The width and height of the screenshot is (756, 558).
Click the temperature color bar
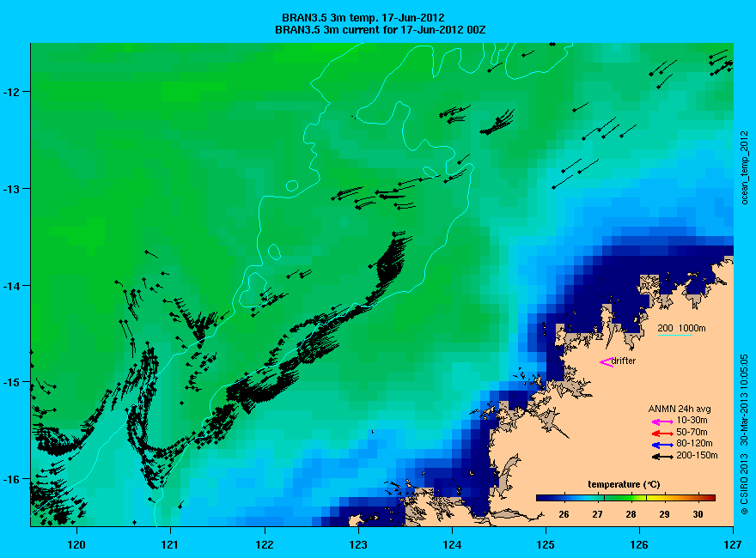pos(625,498)
